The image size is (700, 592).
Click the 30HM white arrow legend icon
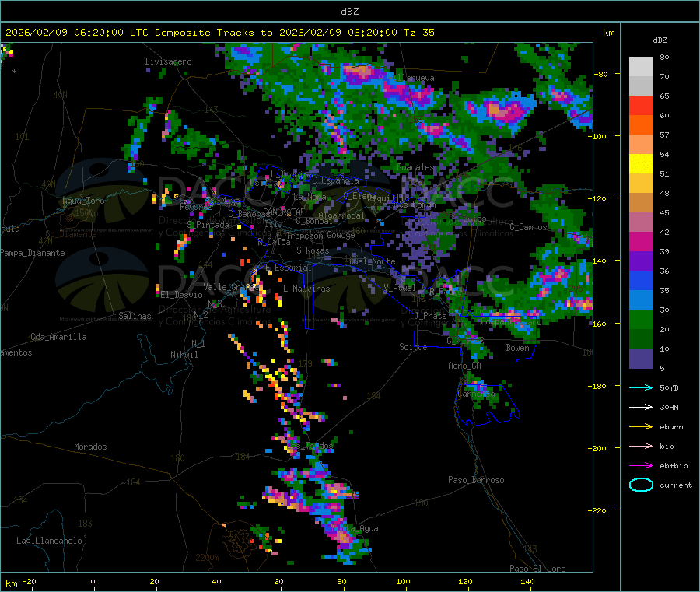click(x=641, y=407)
